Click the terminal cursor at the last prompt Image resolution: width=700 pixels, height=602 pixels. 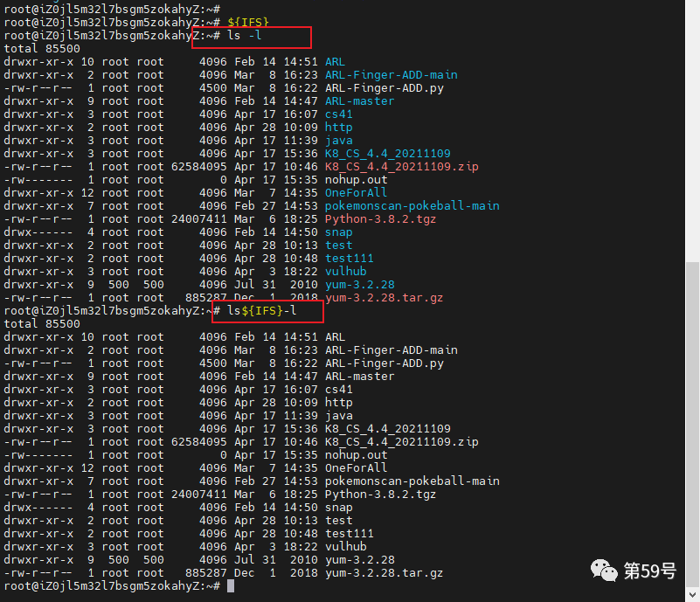231,586
